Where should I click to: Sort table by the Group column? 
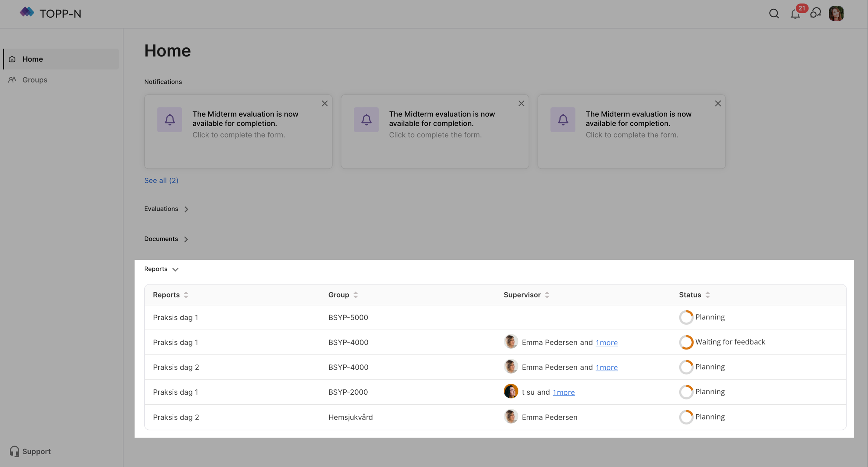(x=356, y=295)
